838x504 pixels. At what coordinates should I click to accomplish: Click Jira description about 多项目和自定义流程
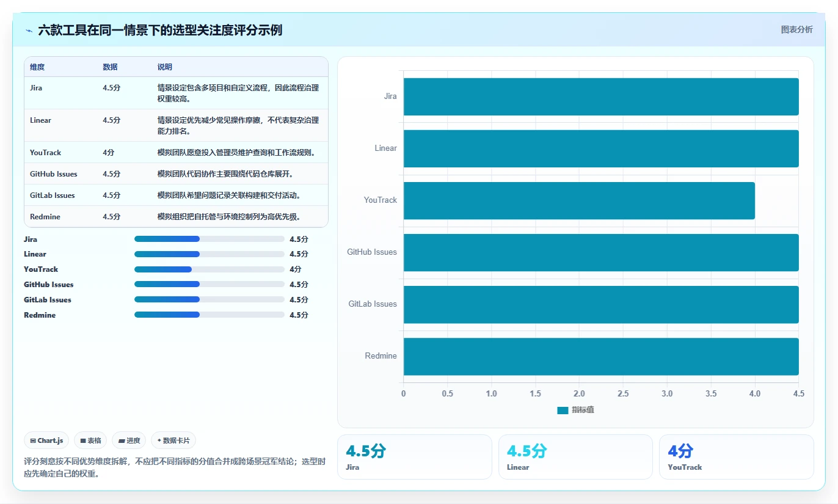(238, 93)
